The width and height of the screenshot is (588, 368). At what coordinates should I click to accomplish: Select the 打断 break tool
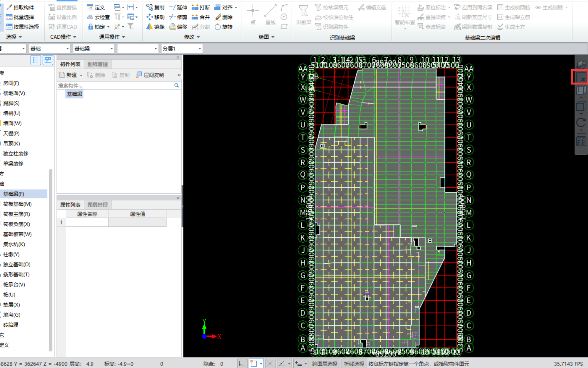point(201,7)
